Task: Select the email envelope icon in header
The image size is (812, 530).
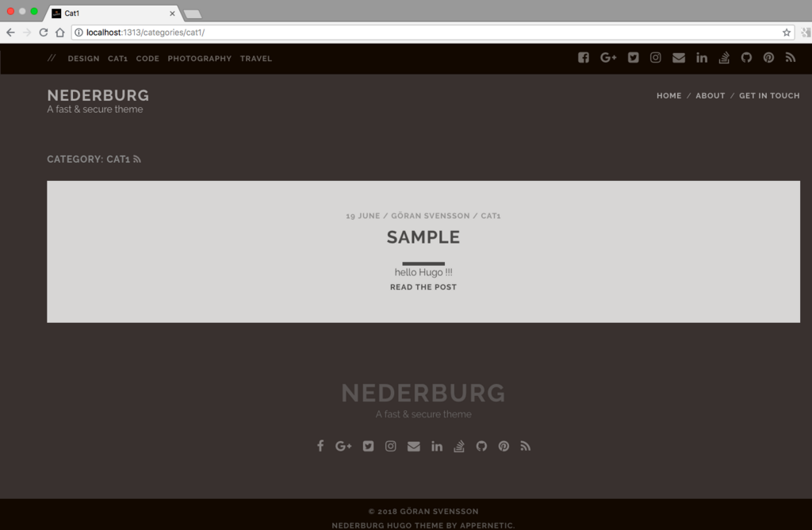Action: [x=679, y=57]
